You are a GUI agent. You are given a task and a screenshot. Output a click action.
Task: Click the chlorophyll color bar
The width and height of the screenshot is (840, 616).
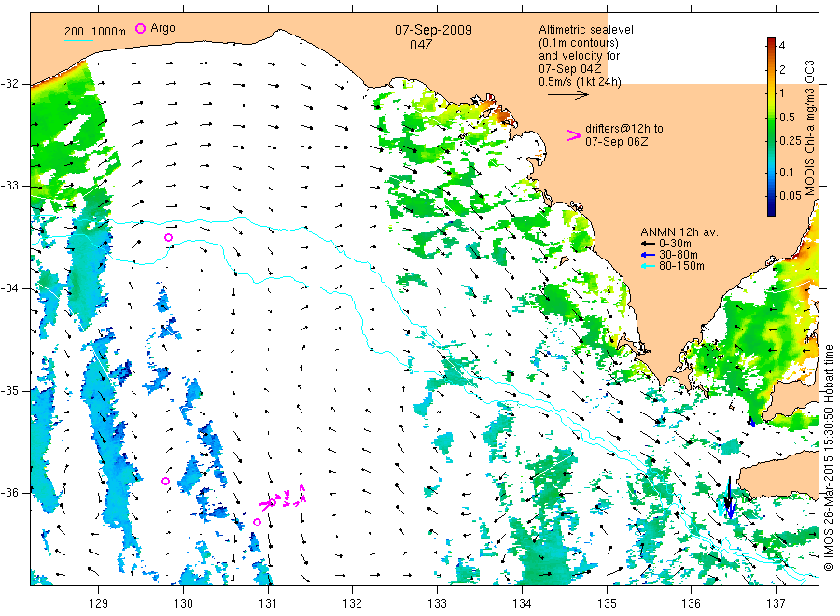tap(771, 127)
